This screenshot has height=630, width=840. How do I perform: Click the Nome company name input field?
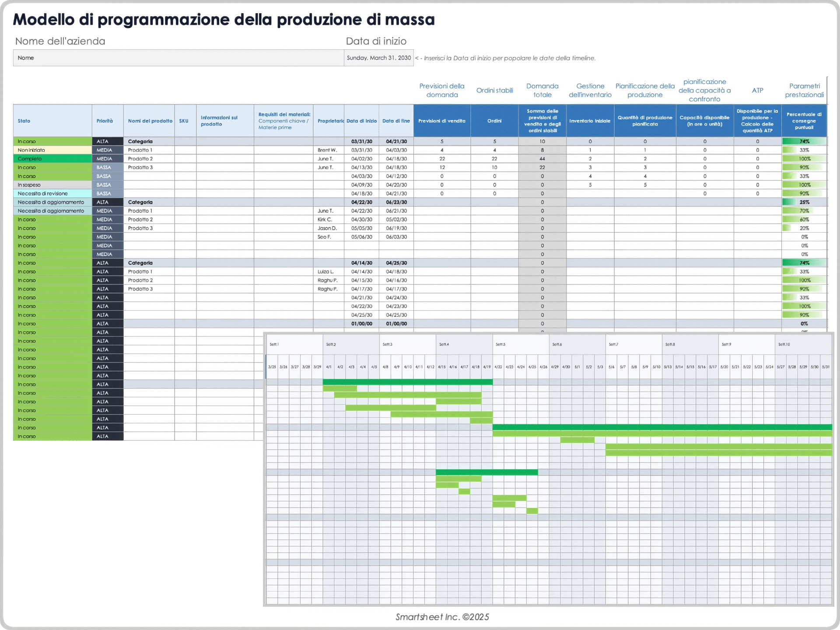click(177, 57)
